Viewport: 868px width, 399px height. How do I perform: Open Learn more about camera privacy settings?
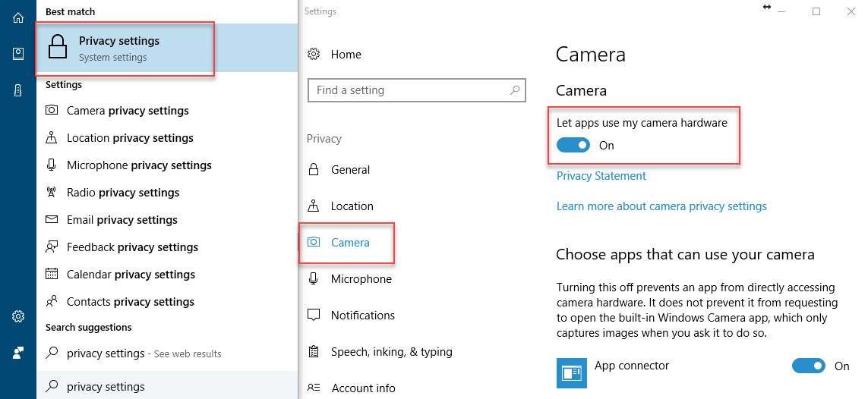click(x=661, y=206)
